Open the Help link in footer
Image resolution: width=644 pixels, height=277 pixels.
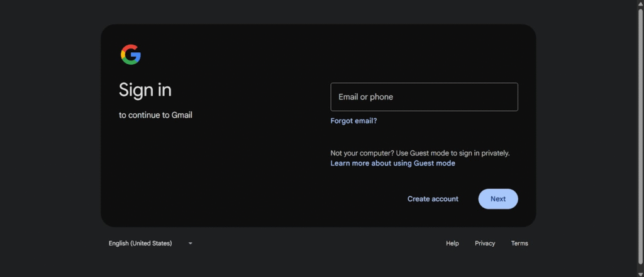(x=452, y=243)
